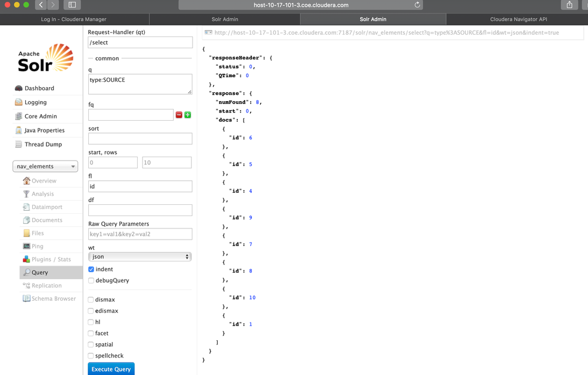Open the Dashboard page
The width and height of the screenshot is (588, 375).
39,88
